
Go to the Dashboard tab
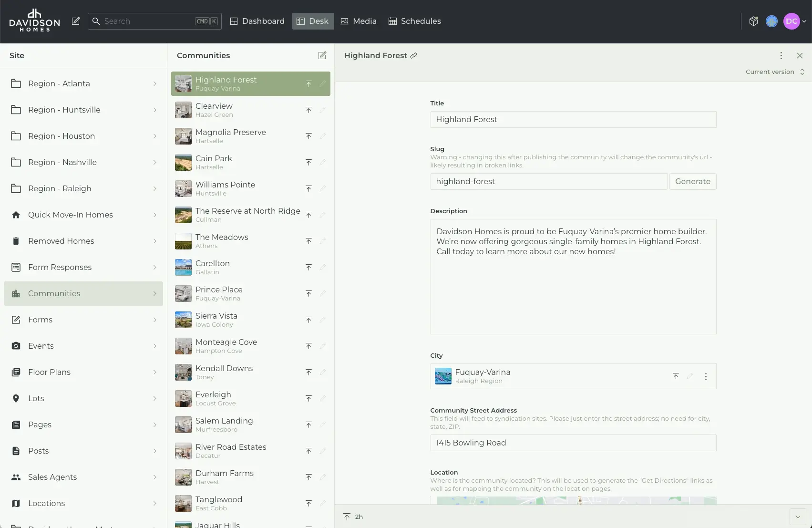(x=257, y=21)
